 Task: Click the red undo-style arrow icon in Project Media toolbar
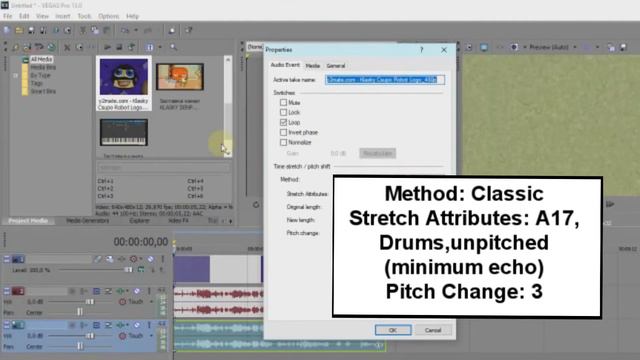click(x=39, y=47)
